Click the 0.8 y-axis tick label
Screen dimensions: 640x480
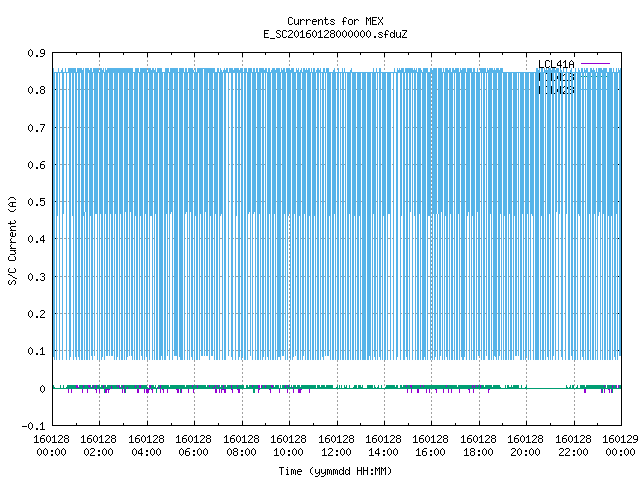pos(36,90)
